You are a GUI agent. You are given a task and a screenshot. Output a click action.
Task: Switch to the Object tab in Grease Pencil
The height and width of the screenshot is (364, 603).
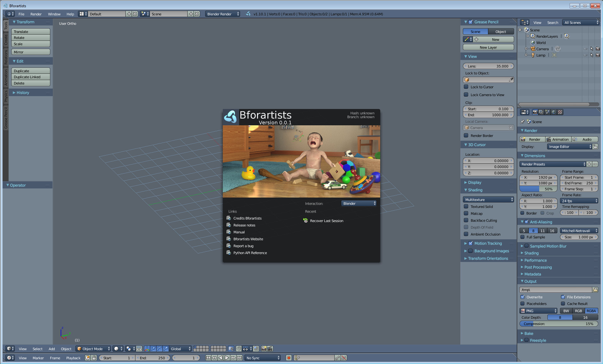click(501, 32)
